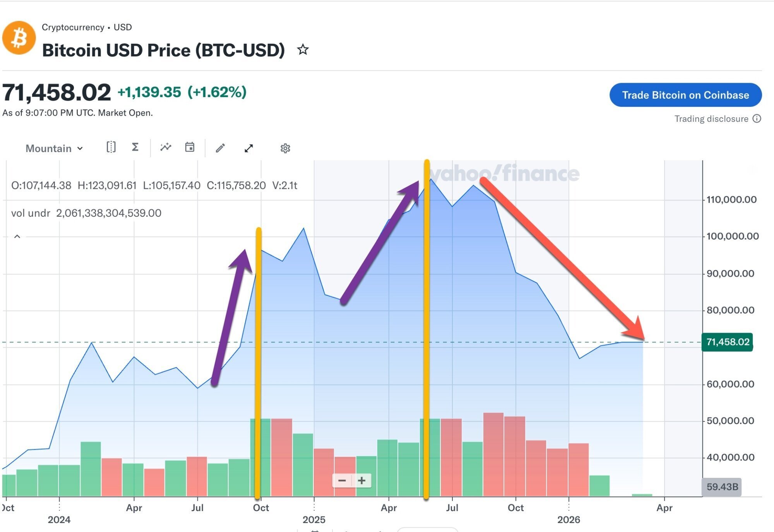
Task: Click the Trading disclosure info icon
Action: (757, 119)
